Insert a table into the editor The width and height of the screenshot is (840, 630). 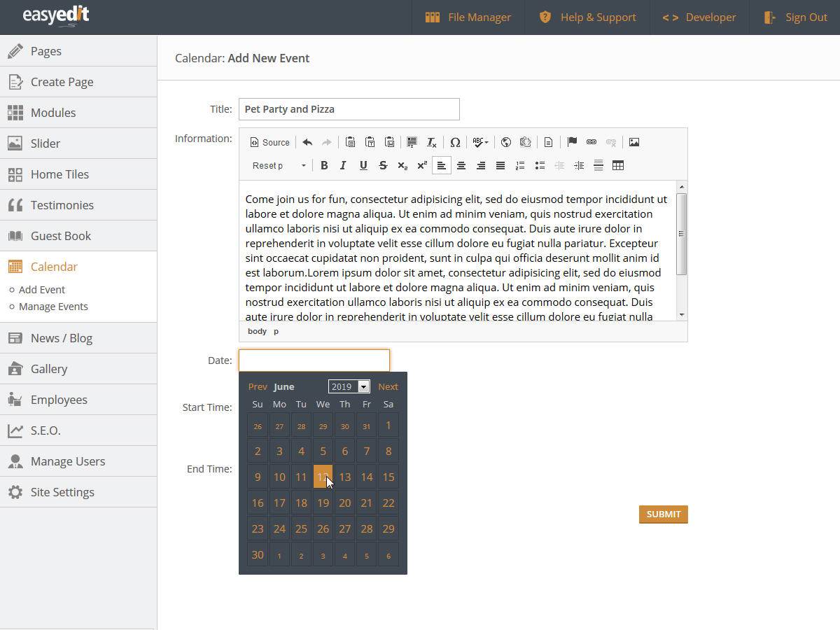(x=618, y=166)
